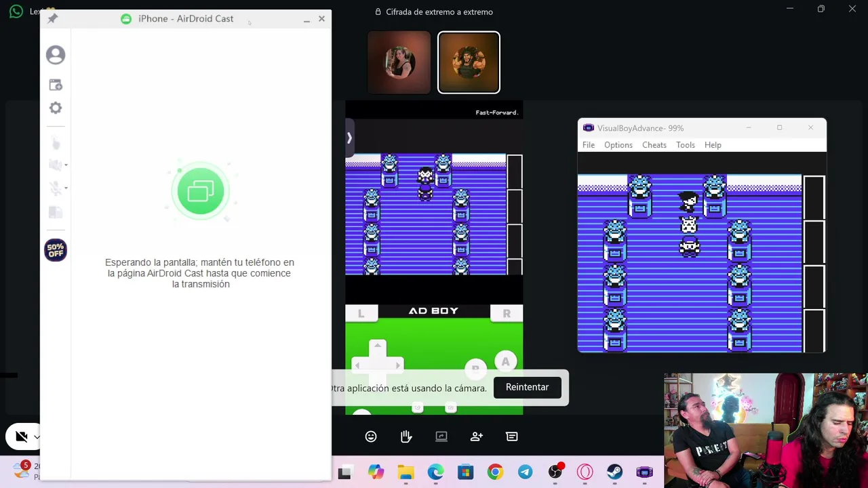The image size is (868, 488).
Task: Open new cast window in AirDroid sidebar
Action: click(56, 85)
